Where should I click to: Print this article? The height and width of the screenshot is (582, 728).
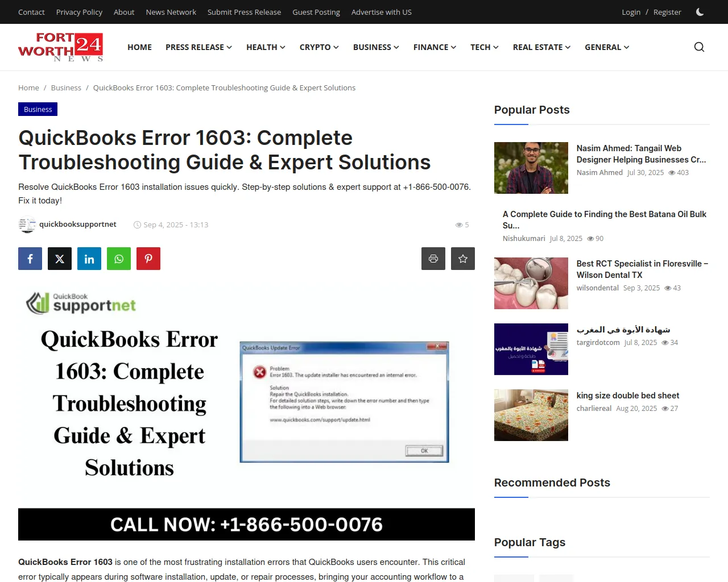[433, 259]
